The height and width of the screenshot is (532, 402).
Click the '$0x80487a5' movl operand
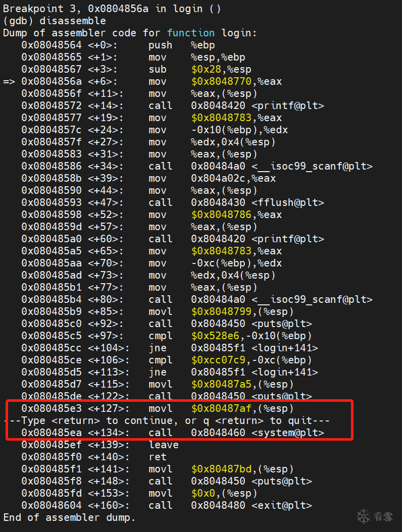tap(221, 385)
